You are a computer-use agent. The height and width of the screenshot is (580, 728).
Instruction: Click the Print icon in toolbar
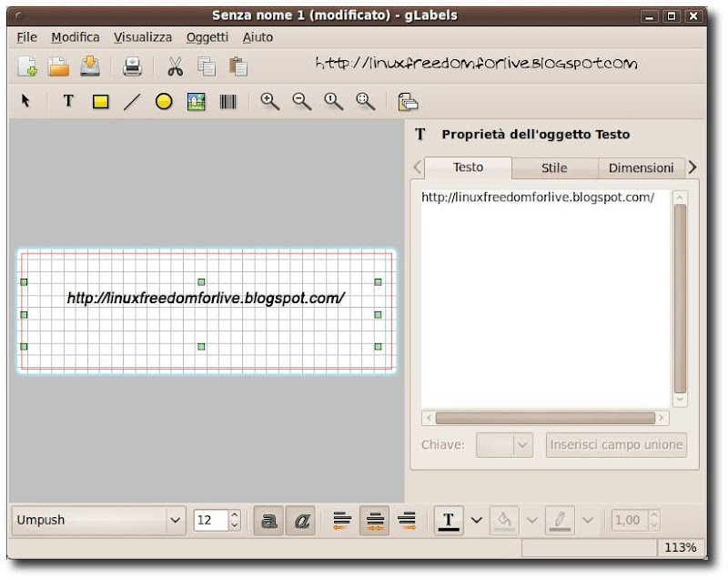(x=133, y=66)
